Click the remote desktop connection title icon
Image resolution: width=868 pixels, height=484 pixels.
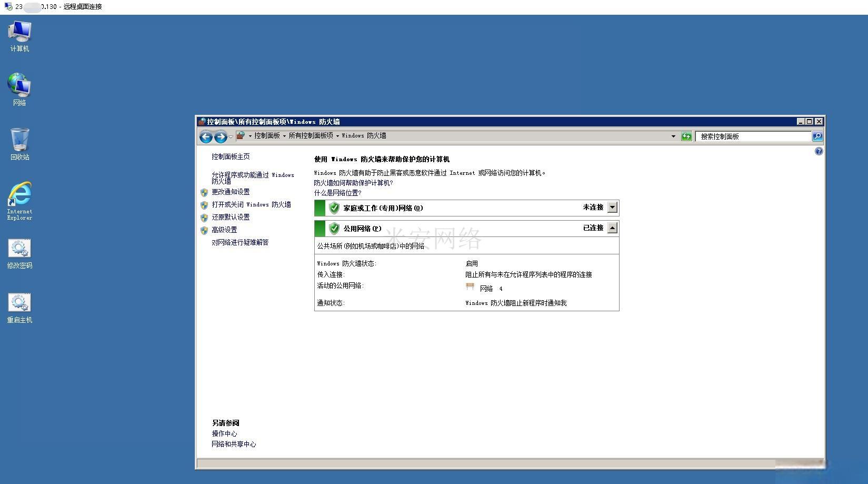pos(8,6)
